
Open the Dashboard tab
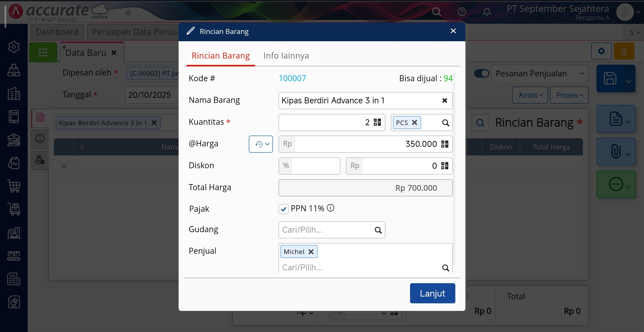[x=57, y=32]
